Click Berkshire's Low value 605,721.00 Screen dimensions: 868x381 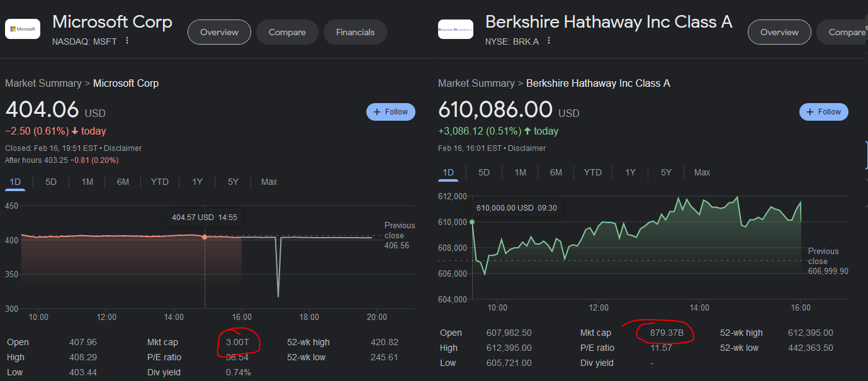[x=509, y=363]
